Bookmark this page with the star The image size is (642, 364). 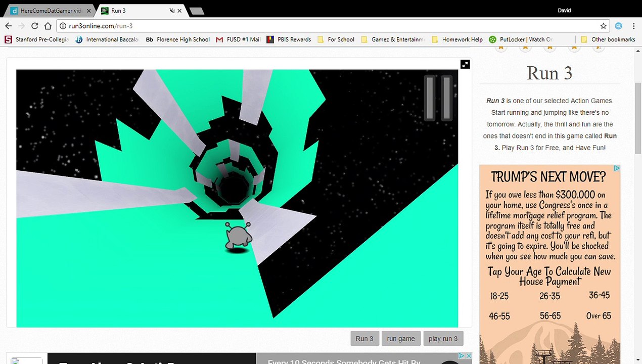[603, 26]
